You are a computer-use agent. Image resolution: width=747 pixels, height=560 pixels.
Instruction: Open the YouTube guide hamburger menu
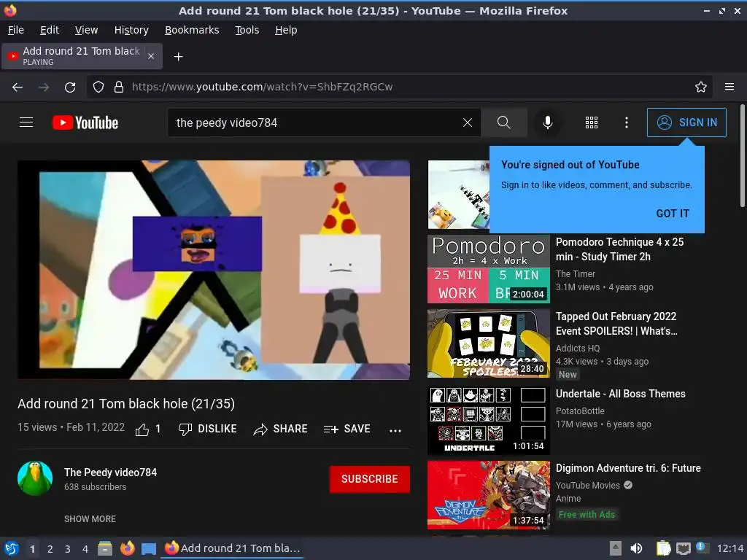point(26,122)
